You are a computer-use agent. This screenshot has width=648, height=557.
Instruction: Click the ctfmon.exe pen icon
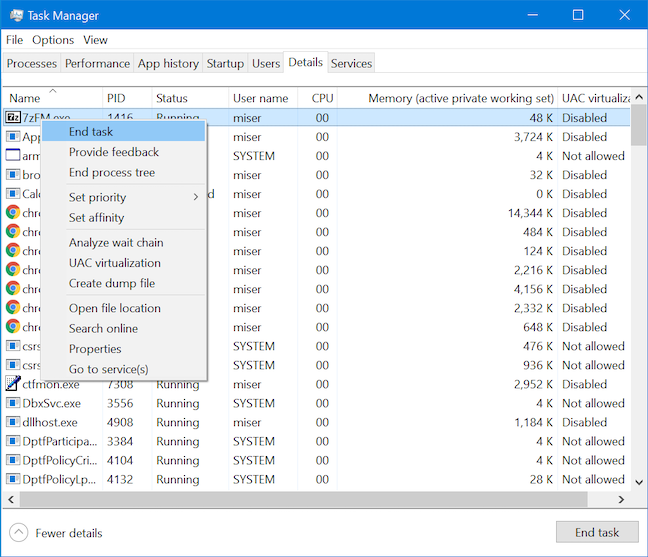(x=13, y=383)
